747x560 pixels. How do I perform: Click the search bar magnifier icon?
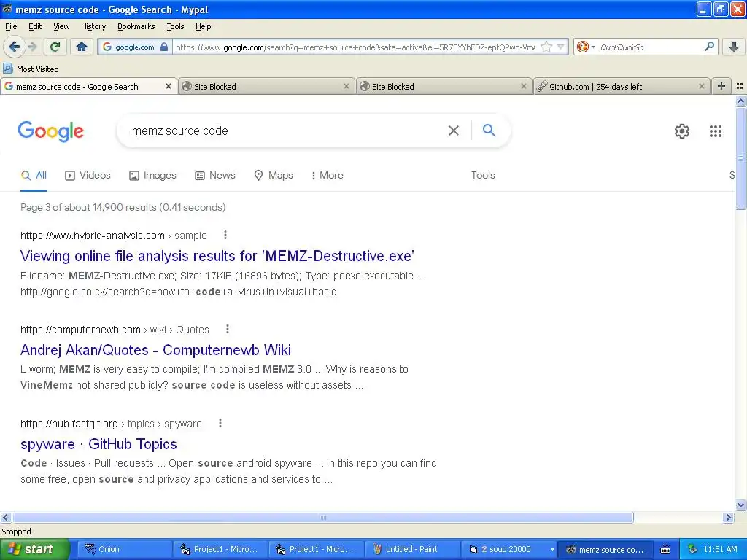[709, 47]
